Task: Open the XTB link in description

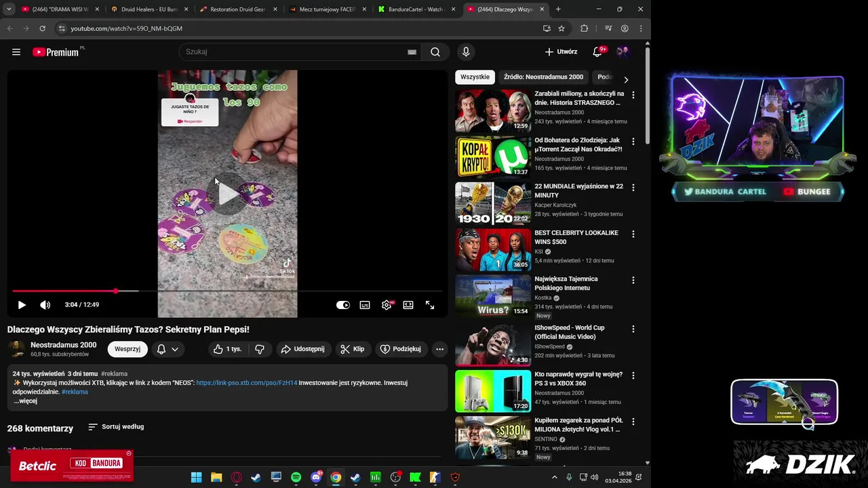Action: [247, 383]
